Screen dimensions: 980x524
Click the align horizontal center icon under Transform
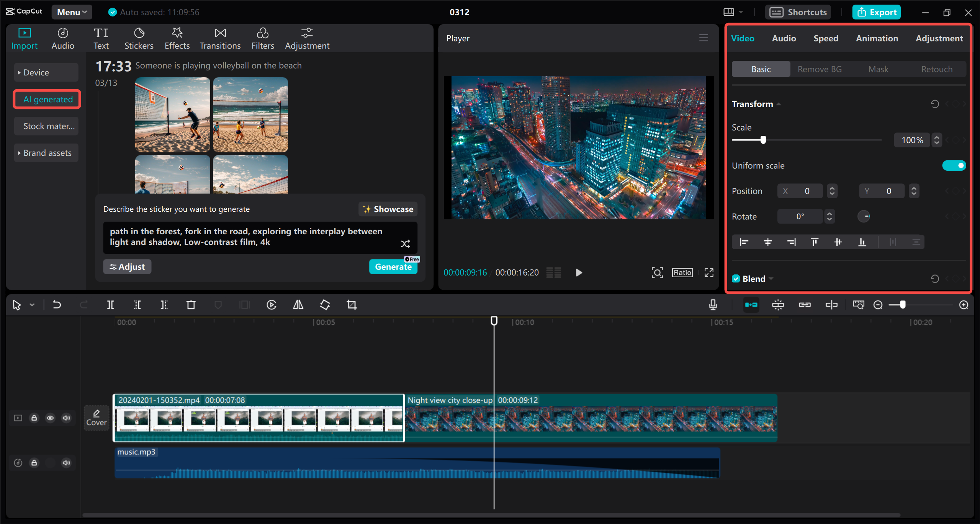click(768, 242)
